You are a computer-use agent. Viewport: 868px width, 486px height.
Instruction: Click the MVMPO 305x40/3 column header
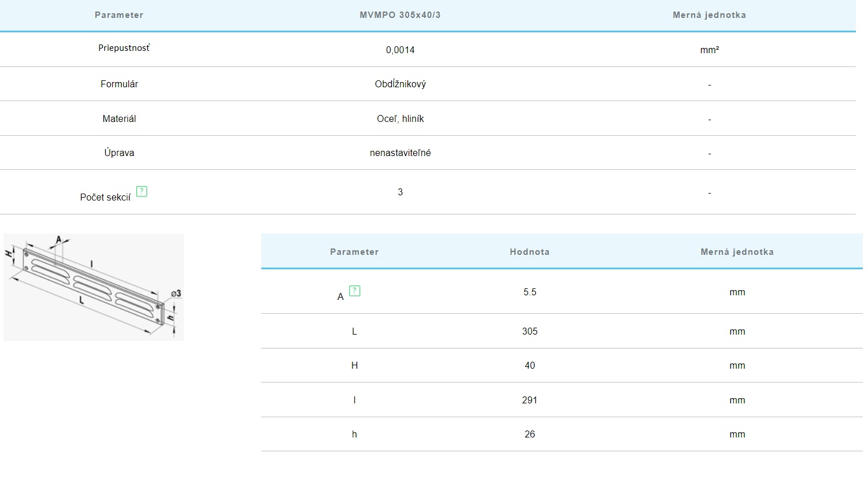pos(400,15)
